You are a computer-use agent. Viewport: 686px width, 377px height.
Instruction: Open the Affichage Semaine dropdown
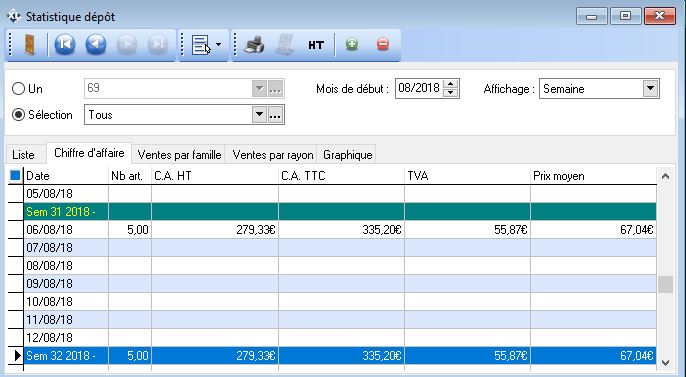651,89
